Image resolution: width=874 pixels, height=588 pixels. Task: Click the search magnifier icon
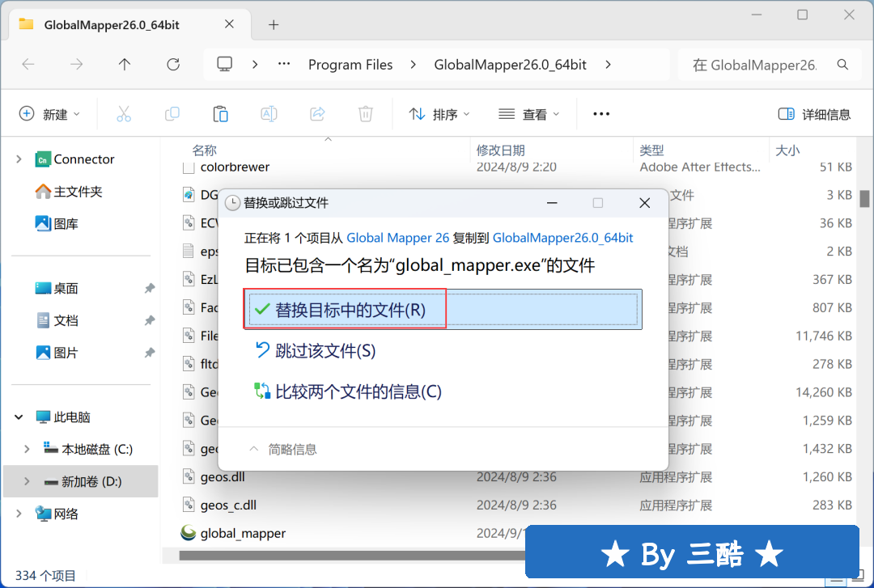coord(842,65)
